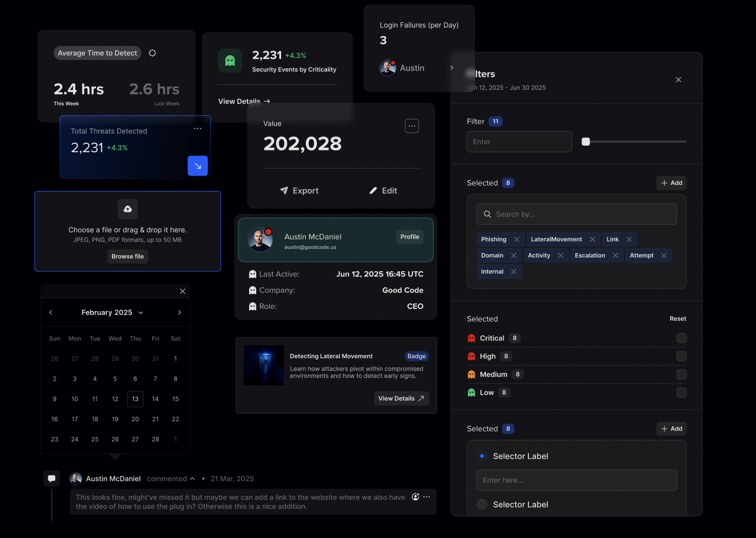This screenshot has width=756, height=538.
Task: Click the comment bubble icon
Action: pyautogui.click(x=52, y=479)
